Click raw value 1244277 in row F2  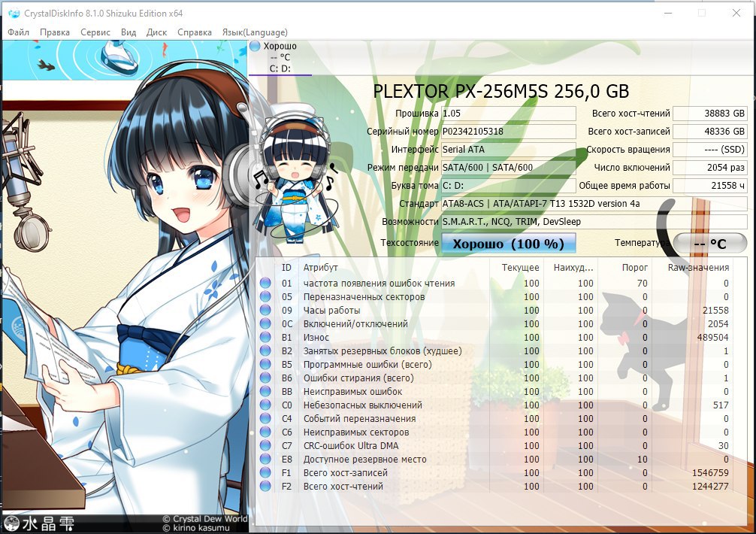pos(710,486)
